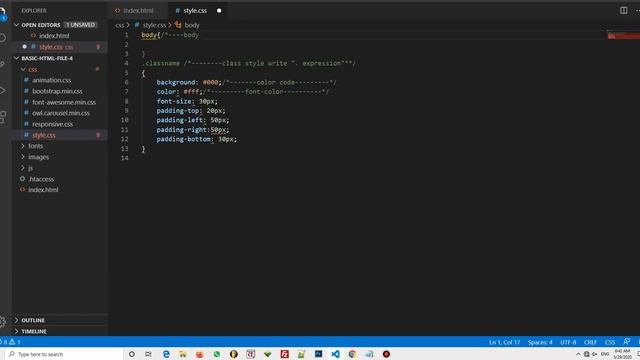Click the taskbar clock and date
640x360 pixels.
pyautogui.click(x=622, y=354)
